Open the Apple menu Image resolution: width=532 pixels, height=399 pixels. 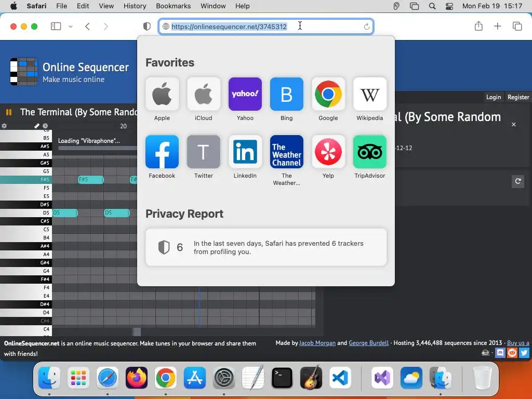(x=14, y=6)
